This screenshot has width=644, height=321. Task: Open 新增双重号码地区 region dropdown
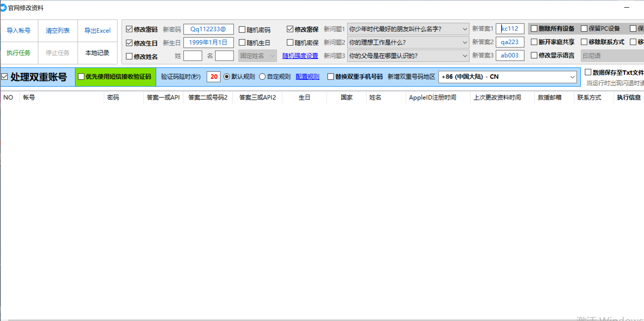508,77
